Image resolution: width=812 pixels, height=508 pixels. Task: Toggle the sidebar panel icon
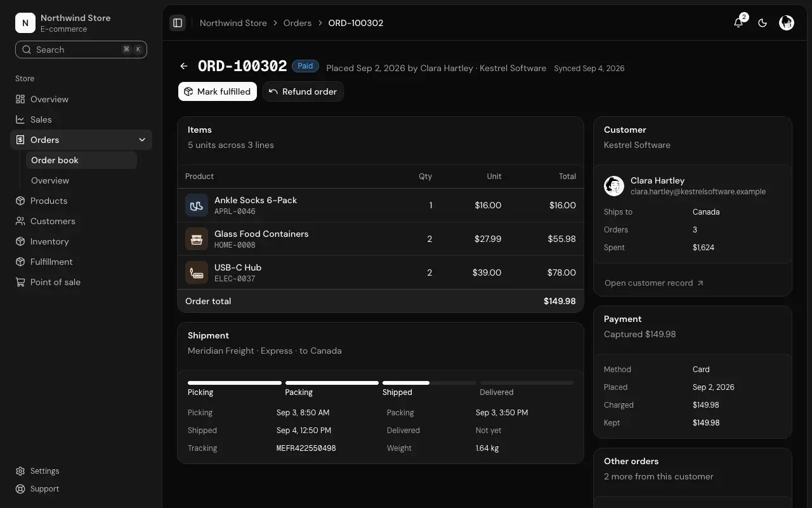(x=178, y=23)
